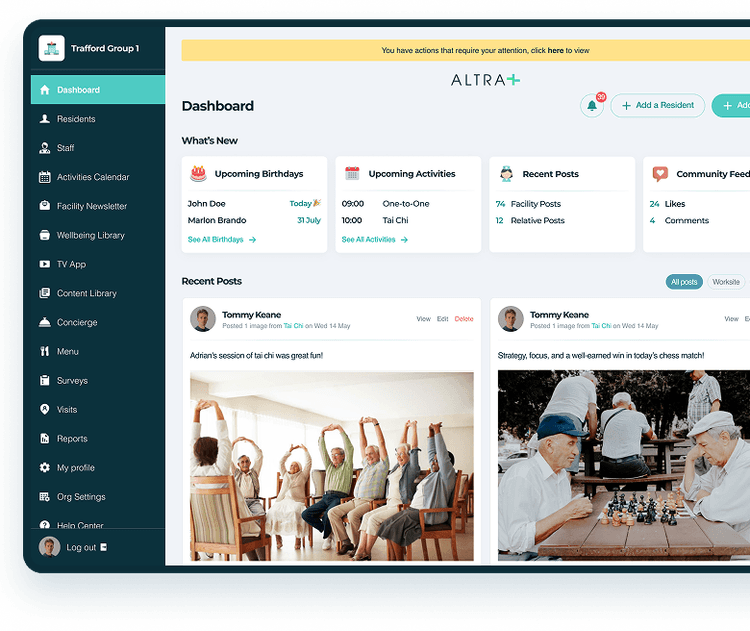The image size is (750, 631).
Task: Click the Residents person icon
Action: (44, 119)
